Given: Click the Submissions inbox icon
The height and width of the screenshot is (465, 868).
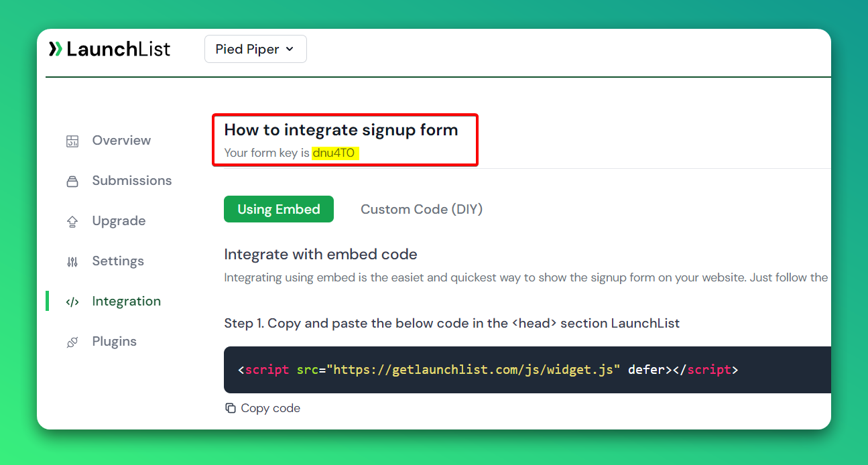Looking at the screenshot, I should (x=72, y=181).
